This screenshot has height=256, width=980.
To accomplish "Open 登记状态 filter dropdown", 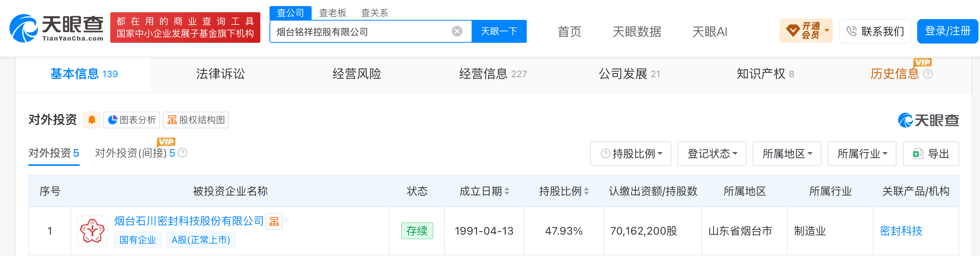I will point(712,154).
